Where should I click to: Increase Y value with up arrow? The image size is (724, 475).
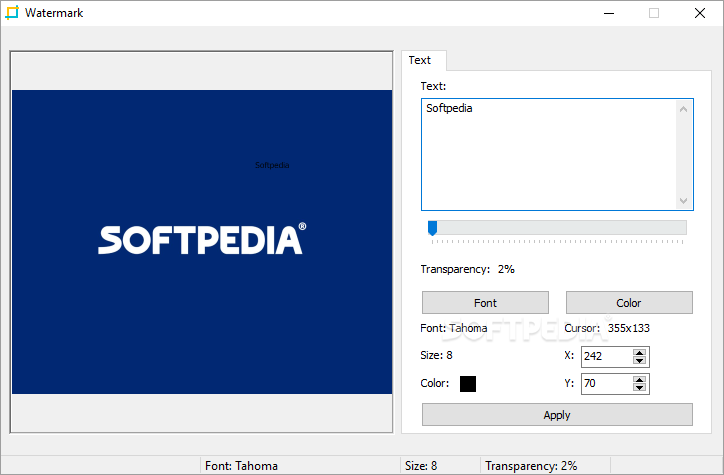(639, 380)
